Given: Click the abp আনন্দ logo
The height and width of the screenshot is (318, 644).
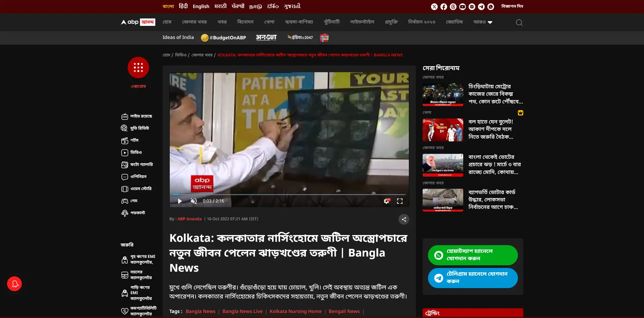Looking at the screenshot, I should [138, 22].
